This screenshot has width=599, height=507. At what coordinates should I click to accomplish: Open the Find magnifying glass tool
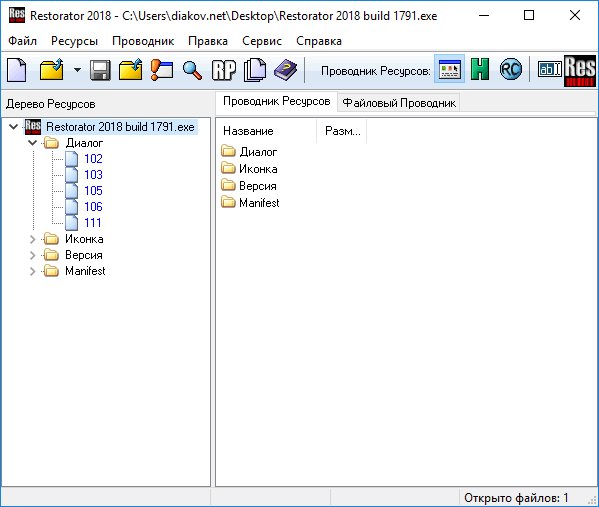[192, 70]
